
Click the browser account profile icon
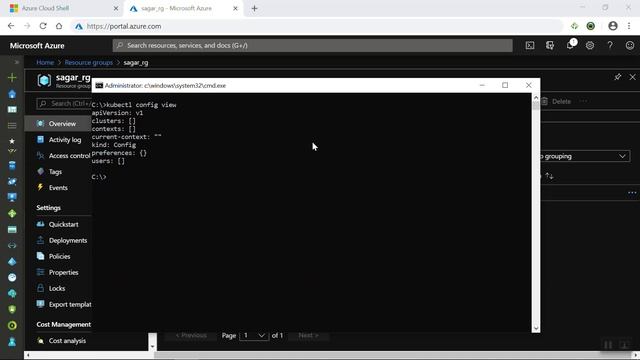(613, 26)
